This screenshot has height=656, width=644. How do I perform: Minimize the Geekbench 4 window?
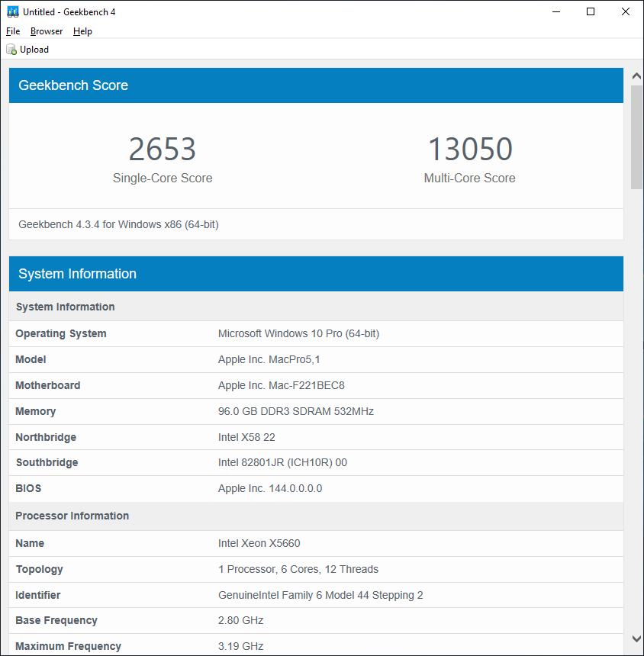click(x=555, y=12)
